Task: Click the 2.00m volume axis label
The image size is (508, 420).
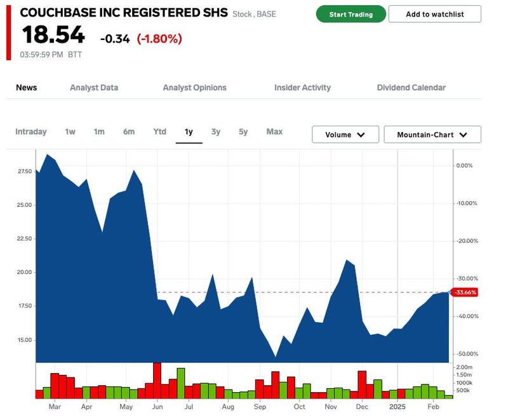Action: coord(464,367)
